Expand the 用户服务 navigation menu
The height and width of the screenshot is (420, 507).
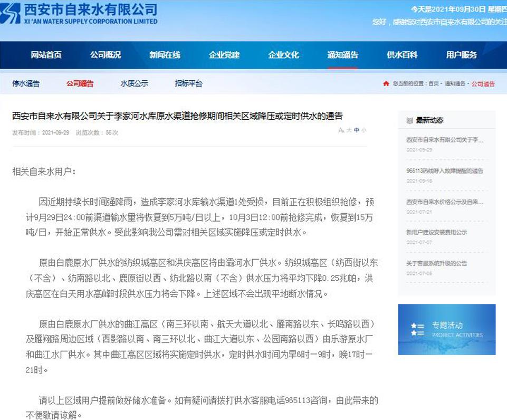(x=461, y=55)
